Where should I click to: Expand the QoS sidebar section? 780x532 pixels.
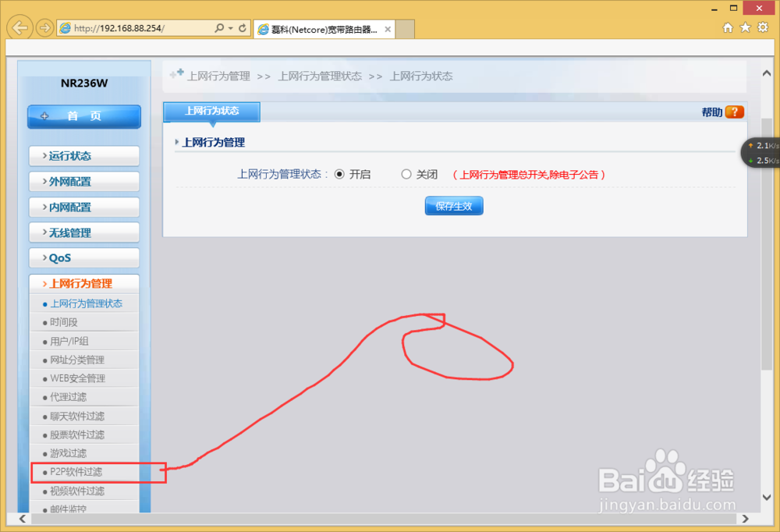(x=83, y=257)
